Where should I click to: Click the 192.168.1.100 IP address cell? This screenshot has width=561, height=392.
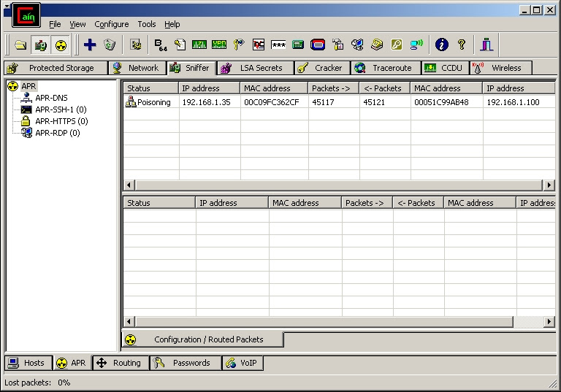pos(513,102)
